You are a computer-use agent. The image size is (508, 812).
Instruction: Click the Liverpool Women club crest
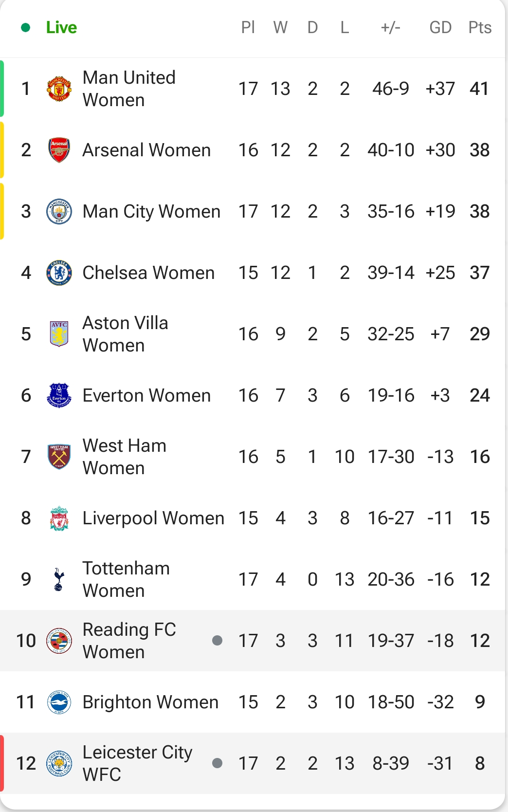[x=59, y=518]
